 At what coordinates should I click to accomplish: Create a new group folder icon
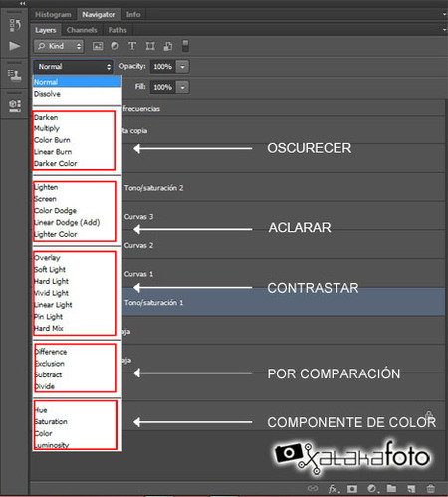391,488
